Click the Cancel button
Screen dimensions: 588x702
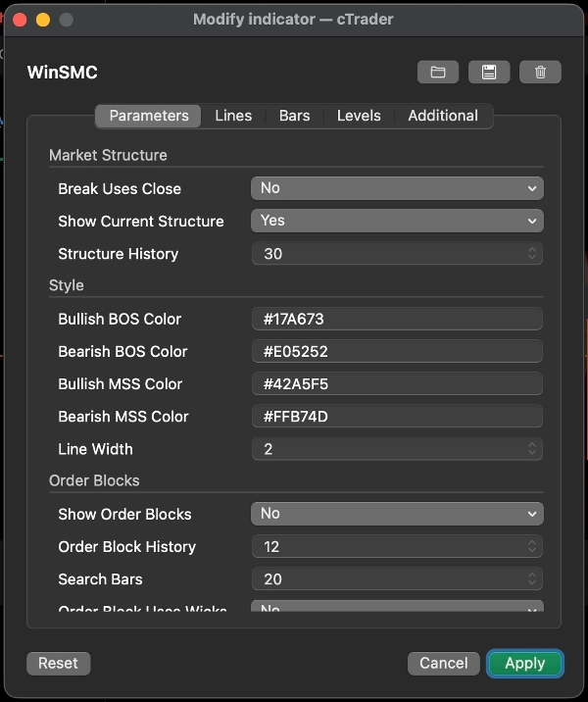tap(444, 663)
